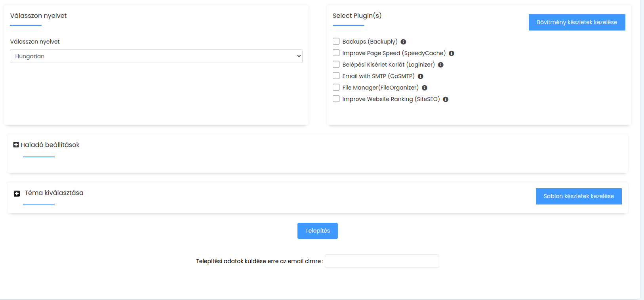Viewport: 644px width, 300px height.
Task: Click the Telepítés install button
Action: point(317,231)
